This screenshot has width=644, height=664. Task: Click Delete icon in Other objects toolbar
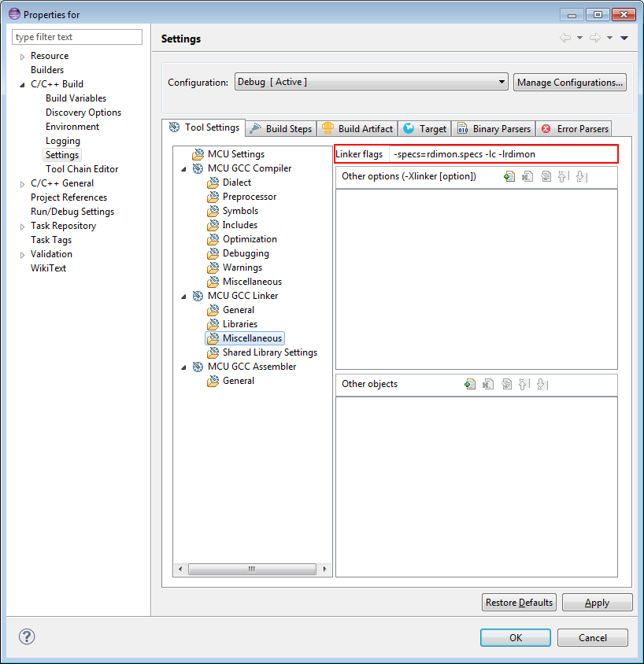(x=488, y=385)
